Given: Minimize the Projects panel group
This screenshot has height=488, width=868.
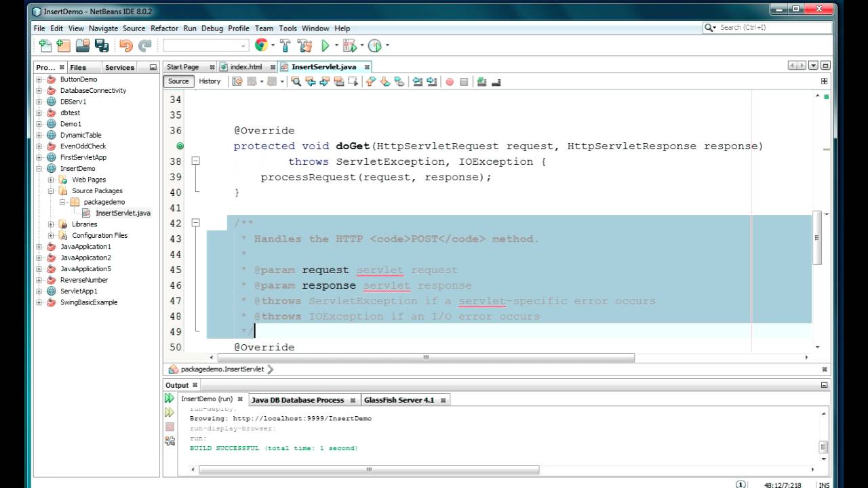Looking at the screenshot, I should [x=153, y=67].
